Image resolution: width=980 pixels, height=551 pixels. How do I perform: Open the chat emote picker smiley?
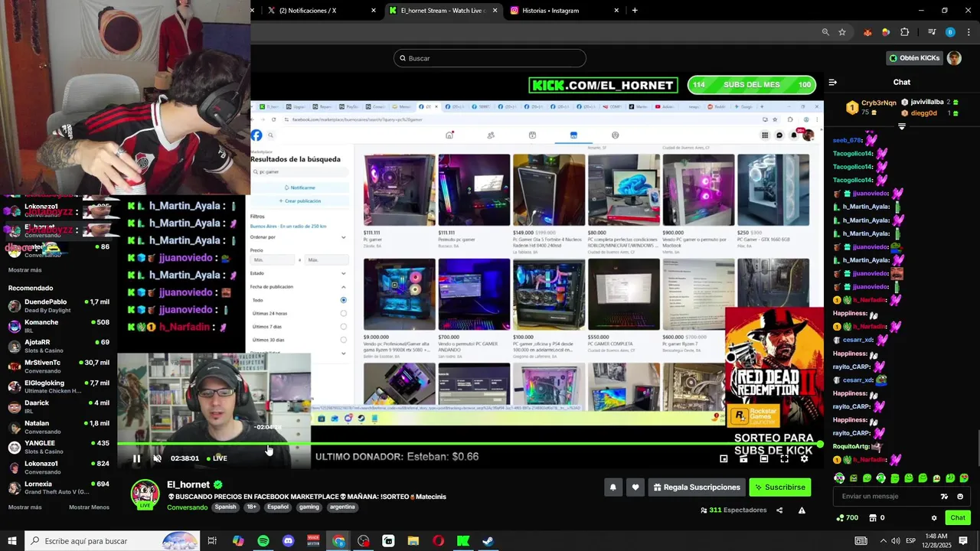pos(960,496)
